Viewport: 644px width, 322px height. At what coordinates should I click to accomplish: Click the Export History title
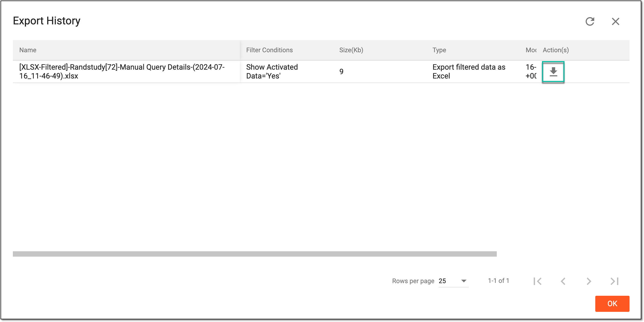(x=47, y=21)
